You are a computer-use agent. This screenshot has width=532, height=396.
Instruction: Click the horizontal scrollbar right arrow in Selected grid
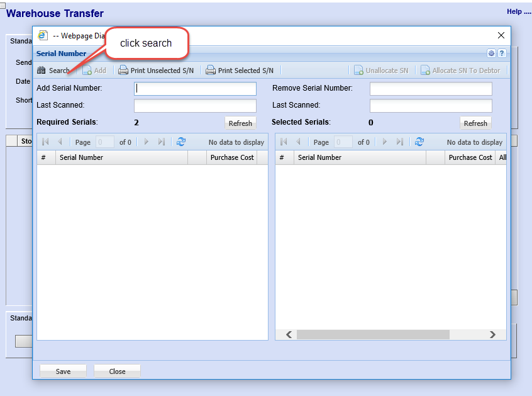pyautogui.click(x=492, y=334)
